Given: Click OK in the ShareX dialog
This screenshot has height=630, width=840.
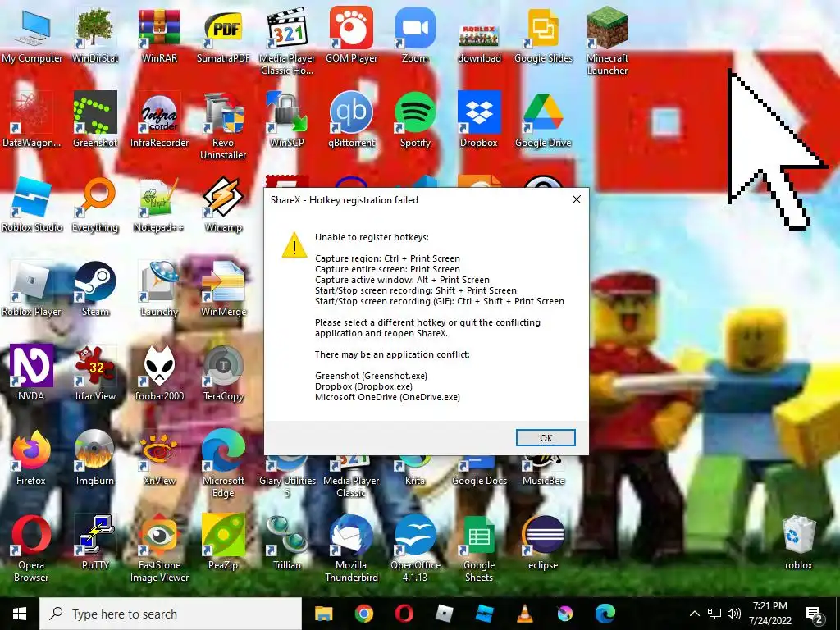Looking at the screenshot, I should pos(546,438).
